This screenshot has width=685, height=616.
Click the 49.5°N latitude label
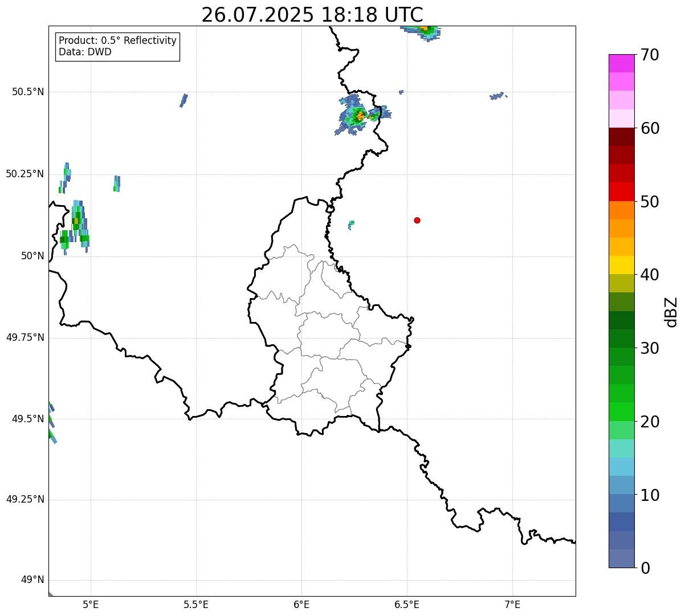click(28, 419)
